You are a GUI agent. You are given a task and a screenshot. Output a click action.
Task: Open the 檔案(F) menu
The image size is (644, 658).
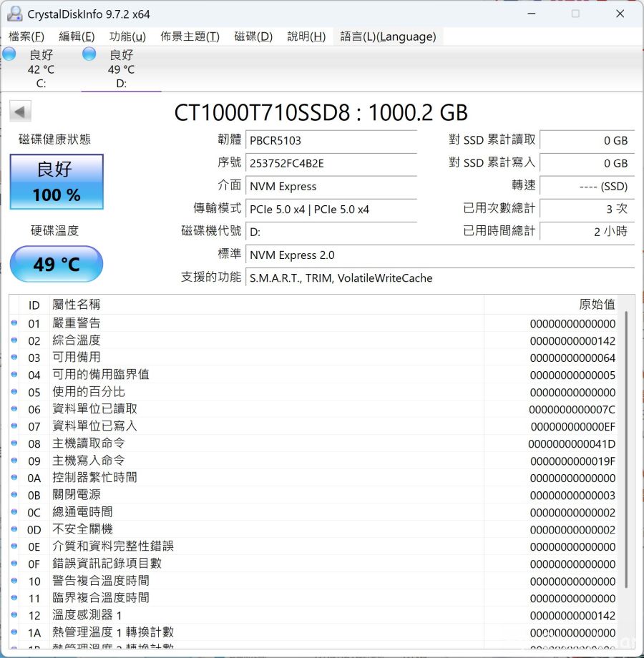[26, 36]
